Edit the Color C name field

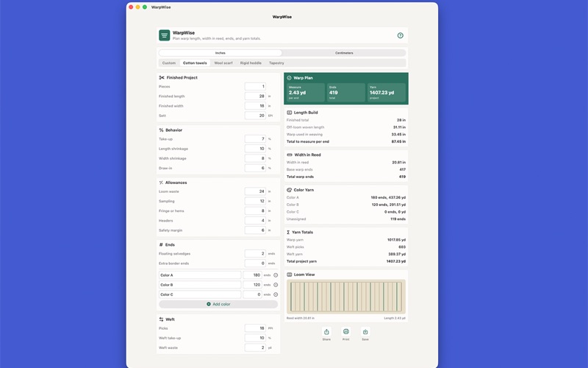(200, 295)
